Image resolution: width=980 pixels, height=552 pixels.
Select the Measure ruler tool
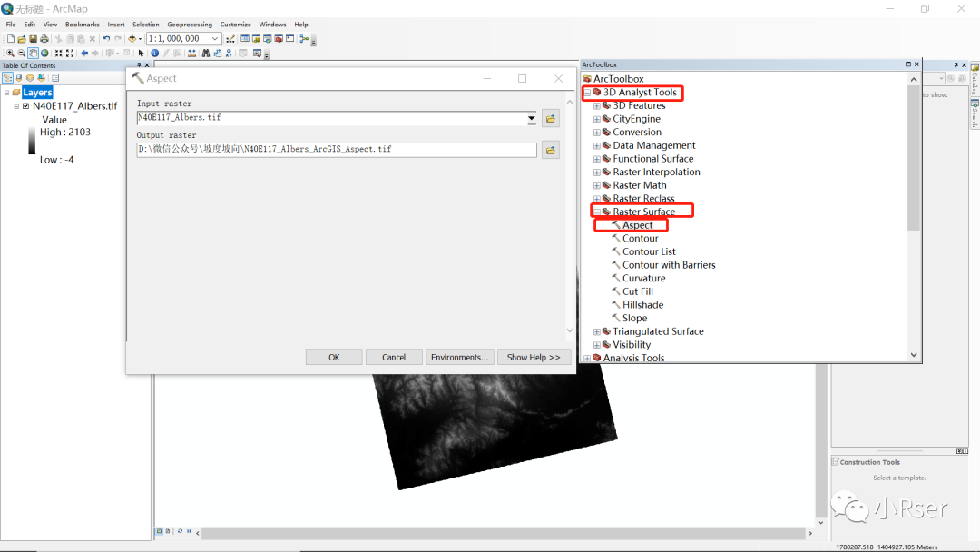tap(191, 54)
